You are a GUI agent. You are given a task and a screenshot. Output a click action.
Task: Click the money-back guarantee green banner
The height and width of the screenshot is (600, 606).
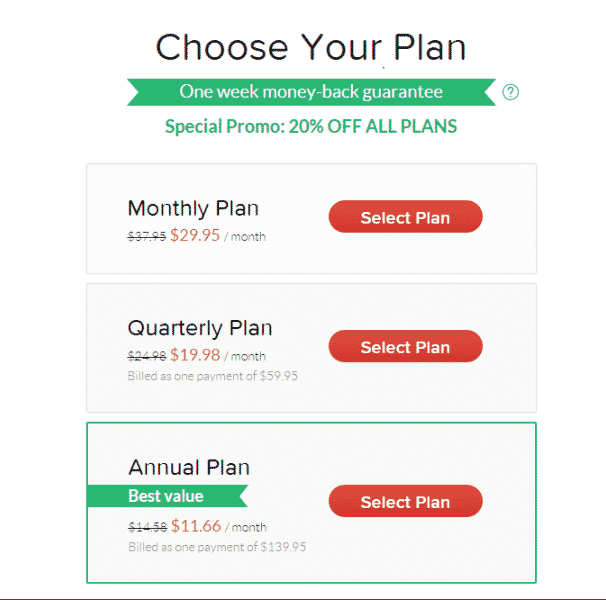pyautogui.click(x=310, y=92)
